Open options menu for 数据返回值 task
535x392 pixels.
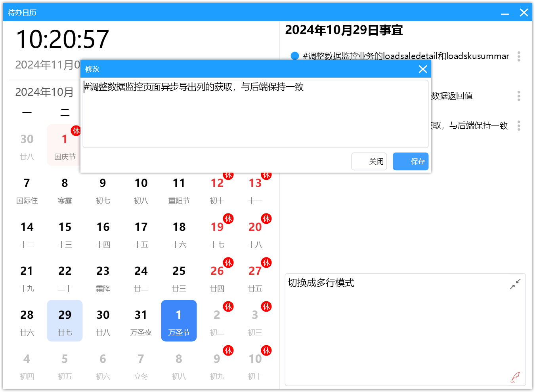(519, 96)
